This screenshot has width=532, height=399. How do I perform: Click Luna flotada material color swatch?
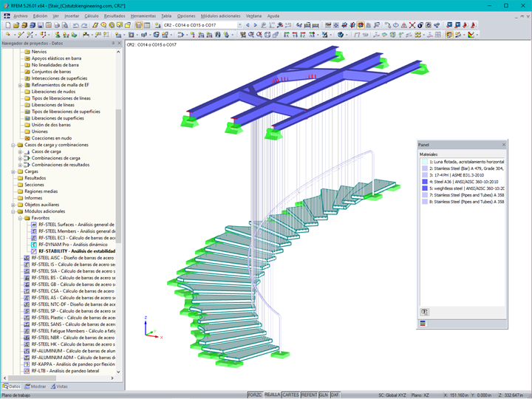point(424,162)
